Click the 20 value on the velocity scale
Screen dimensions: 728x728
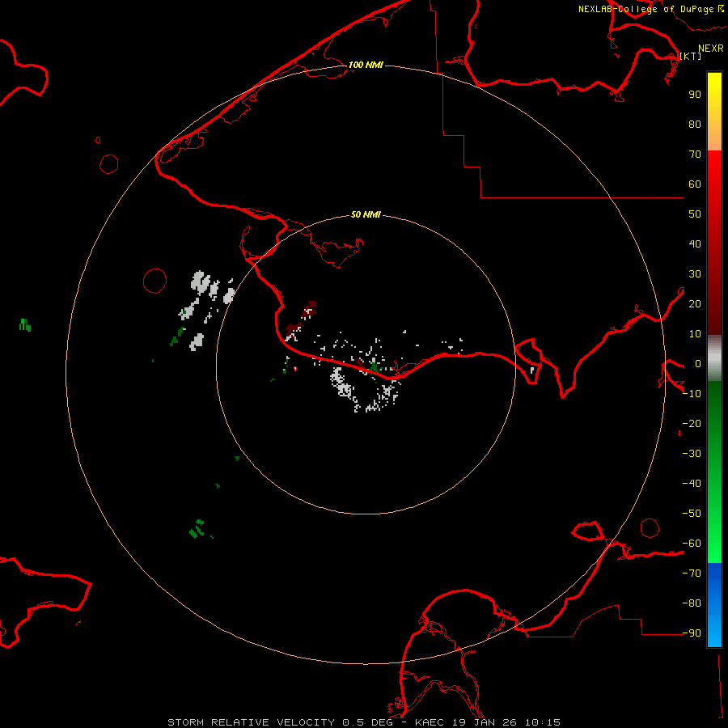(695, 304)
